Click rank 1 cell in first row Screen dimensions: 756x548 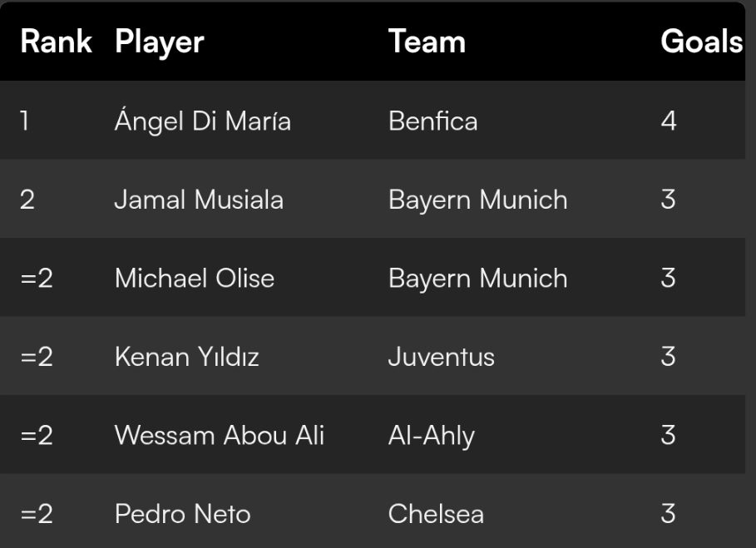pos(25,121)
